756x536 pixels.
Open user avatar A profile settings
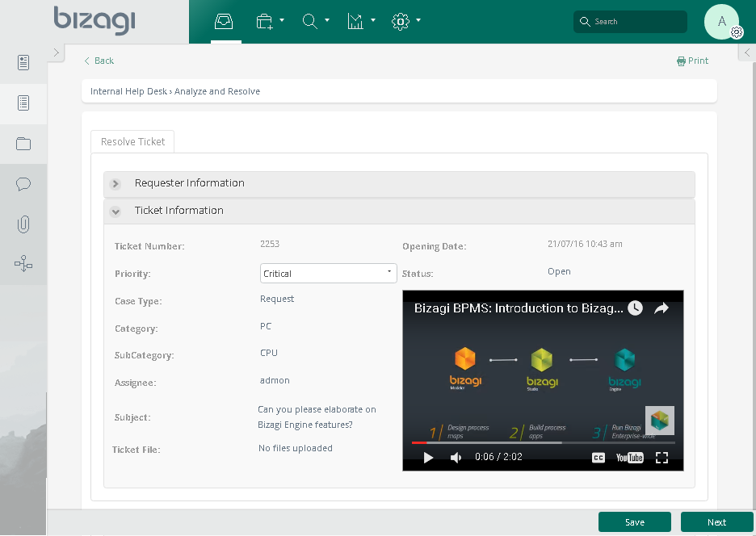click(x=722, y=21)
